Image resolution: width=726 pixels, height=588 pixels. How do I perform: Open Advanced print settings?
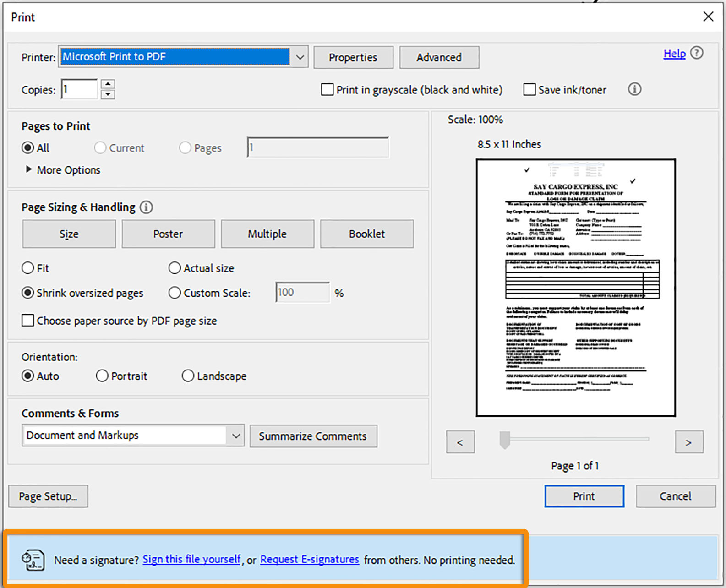(439, 57)
